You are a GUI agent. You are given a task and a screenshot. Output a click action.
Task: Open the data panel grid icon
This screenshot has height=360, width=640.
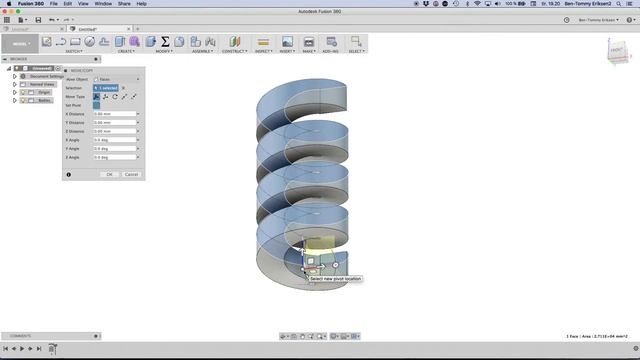(x=7, y=20)
